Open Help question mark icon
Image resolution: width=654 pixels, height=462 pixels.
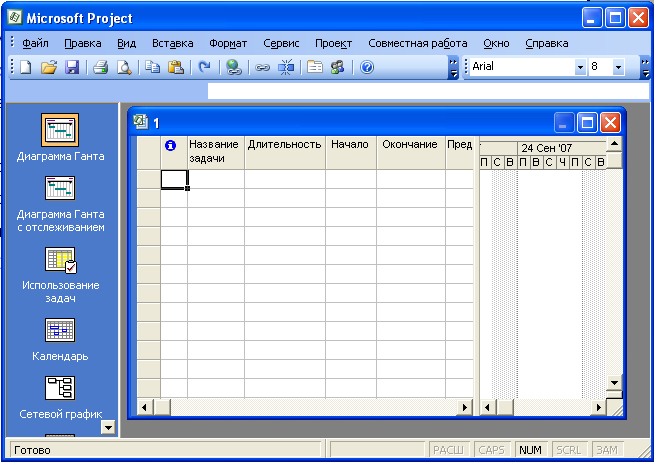click(367, 67)
